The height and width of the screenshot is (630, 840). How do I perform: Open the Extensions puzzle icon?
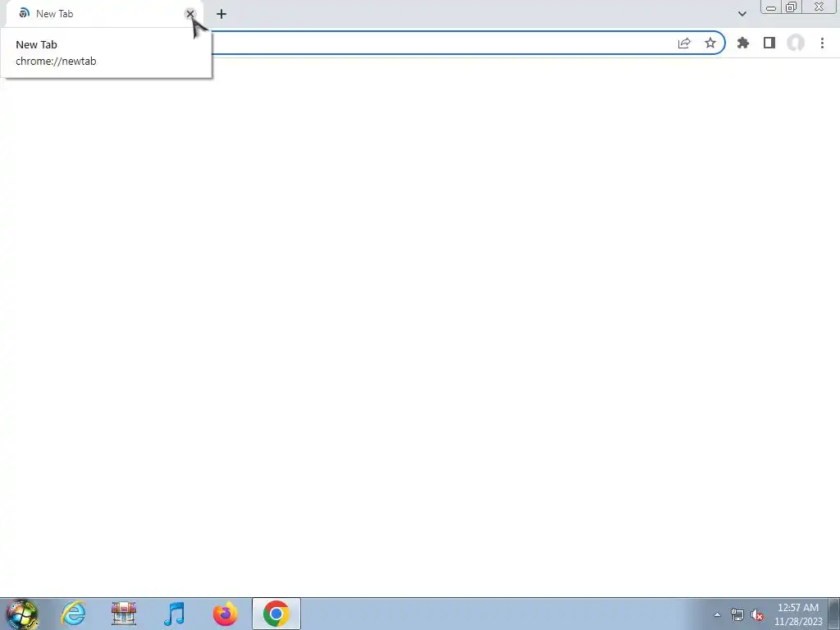pos(743,43)
